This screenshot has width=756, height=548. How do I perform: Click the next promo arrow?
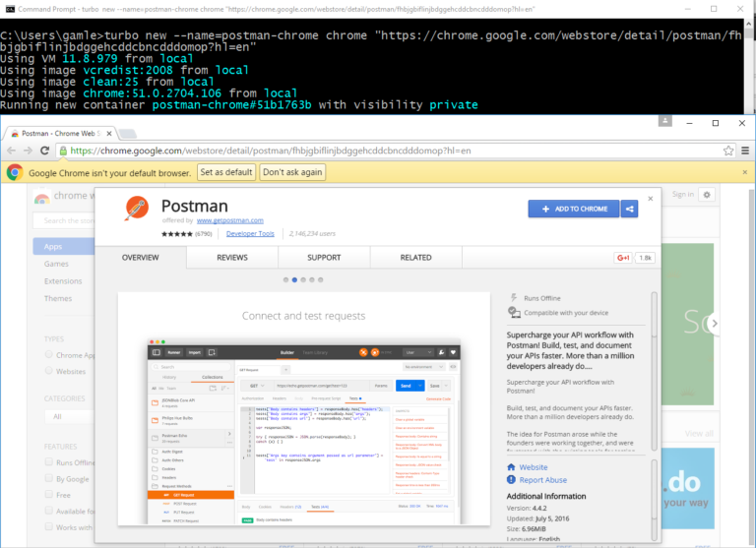715,324
